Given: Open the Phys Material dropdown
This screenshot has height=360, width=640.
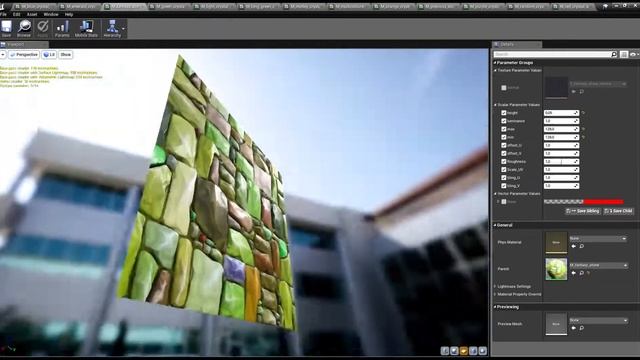Looking at the screenshot, I should [598, 238].
